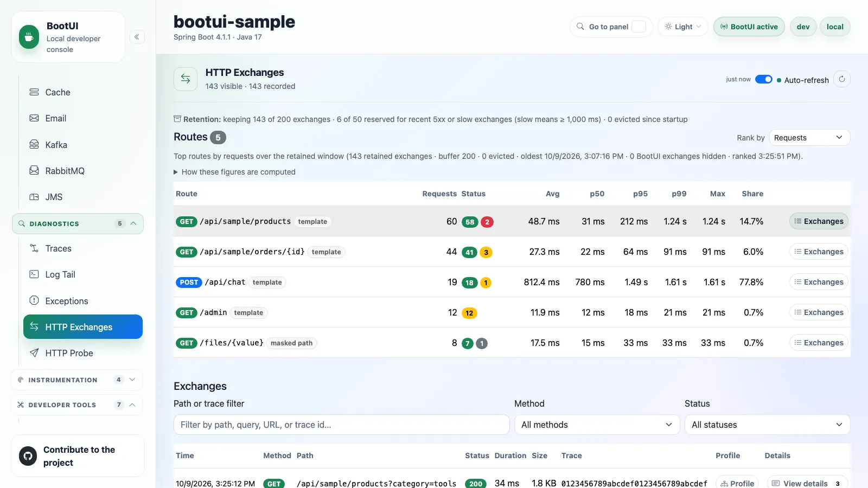Viewport: 868px width, 488px height.
Task: Open the Light theme selector
Action: pos(683,27)
